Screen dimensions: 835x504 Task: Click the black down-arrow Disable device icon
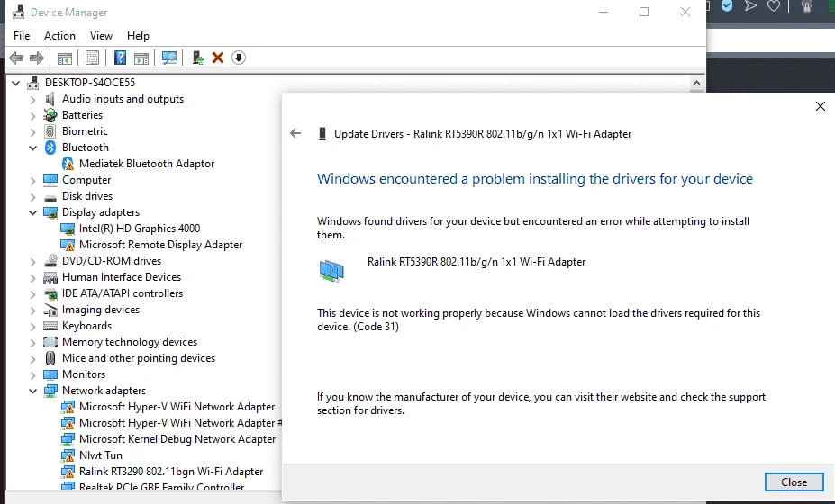239,58
